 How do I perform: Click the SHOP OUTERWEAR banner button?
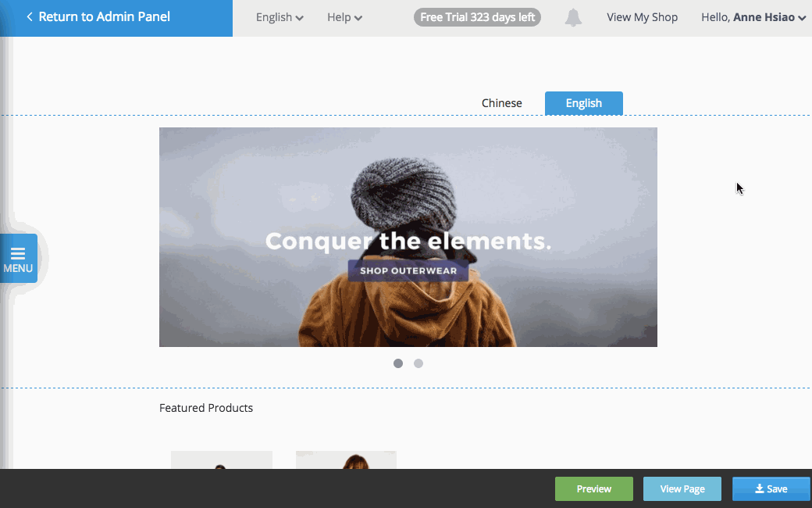(408, 270)
